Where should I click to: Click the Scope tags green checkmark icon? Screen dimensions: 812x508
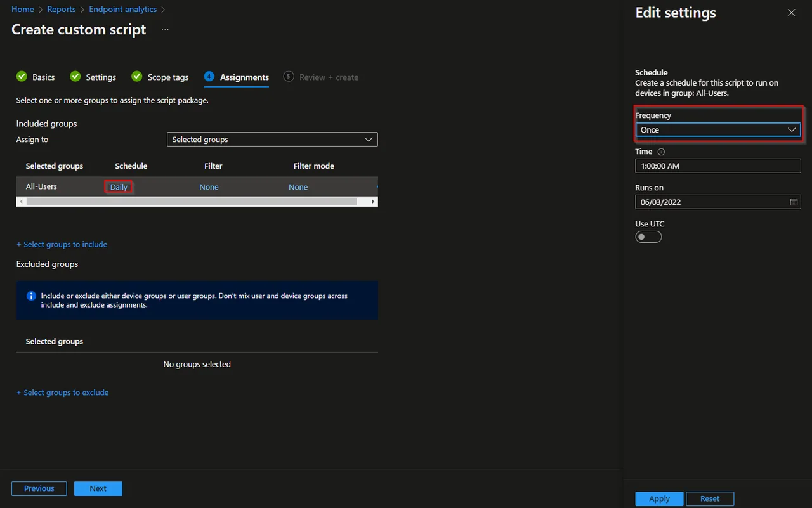137,77
